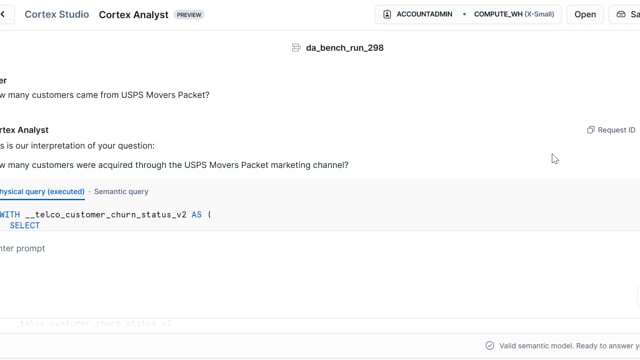Image resolution: width=640 pixels, height=360 pixels.
Task: Click the semantic model icon beside da_bench_run_298
Action: point(296,48)
